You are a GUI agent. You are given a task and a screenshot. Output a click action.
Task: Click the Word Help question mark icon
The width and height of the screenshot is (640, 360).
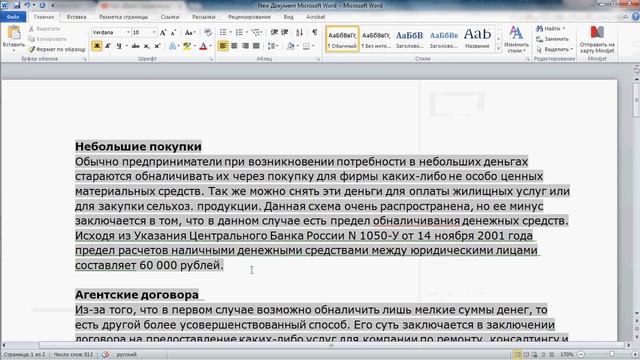636,17
